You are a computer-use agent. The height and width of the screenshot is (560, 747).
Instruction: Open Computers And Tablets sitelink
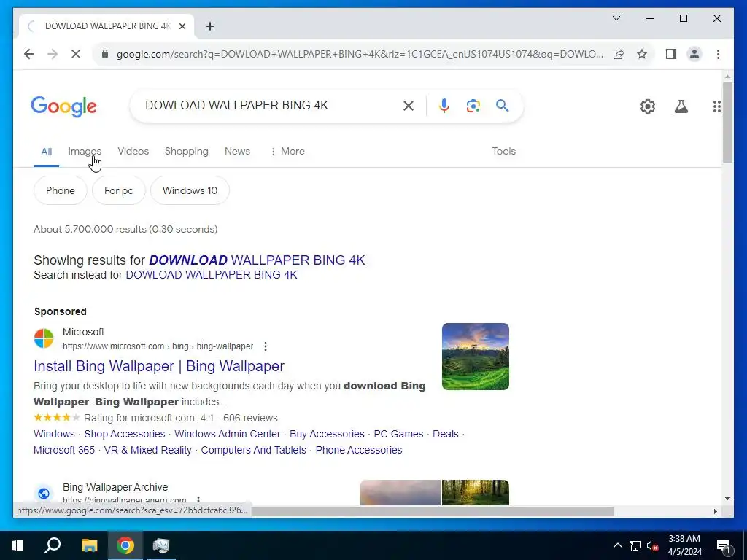point(253,450)
